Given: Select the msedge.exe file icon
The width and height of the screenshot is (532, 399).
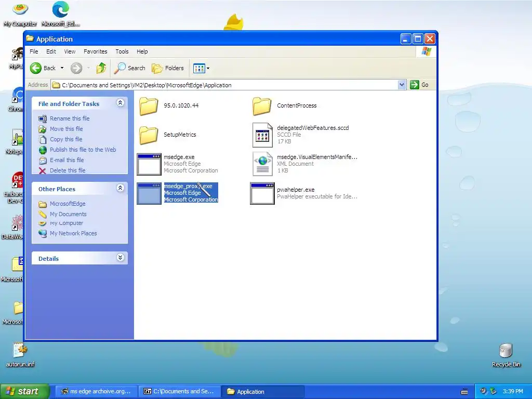Looking at the screenshot, I should [x=149, y=164].
